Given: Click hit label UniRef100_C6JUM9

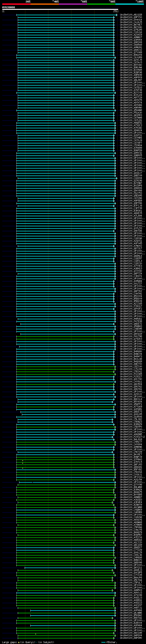Looking at the screenshot, I should [131, 58].
